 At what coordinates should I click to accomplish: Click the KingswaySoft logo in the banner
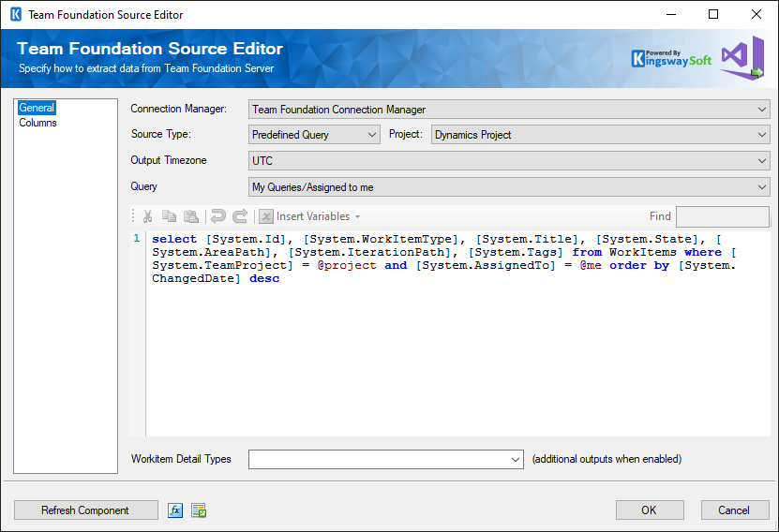click(671, 59)
